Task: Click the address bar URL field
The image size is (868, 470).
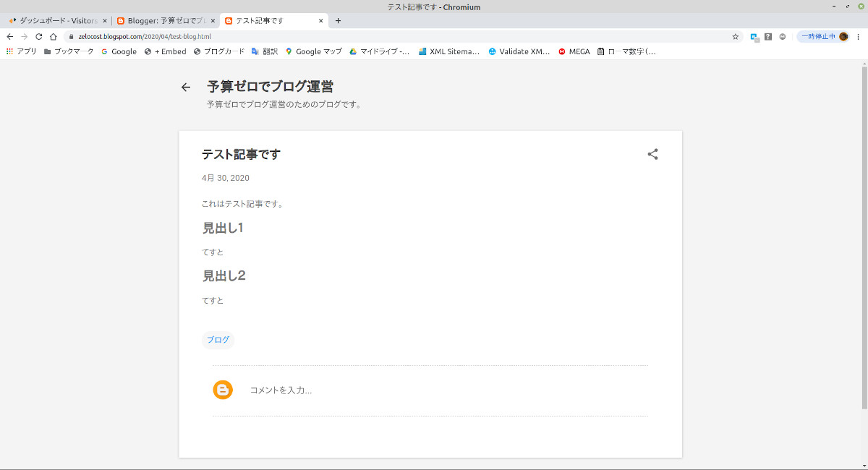Action: tap(398, 36)
